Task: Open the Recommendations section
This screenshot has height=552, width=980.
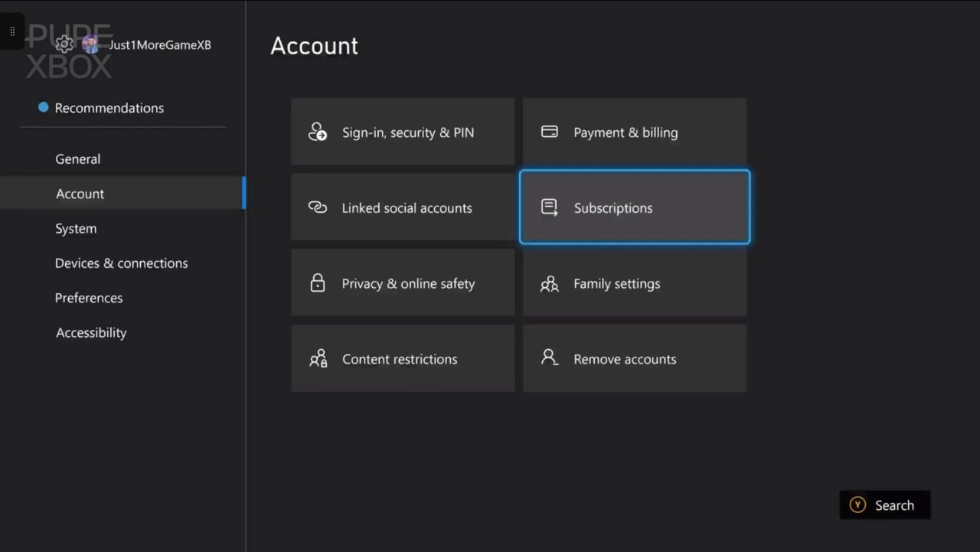Action: [109, 108]
